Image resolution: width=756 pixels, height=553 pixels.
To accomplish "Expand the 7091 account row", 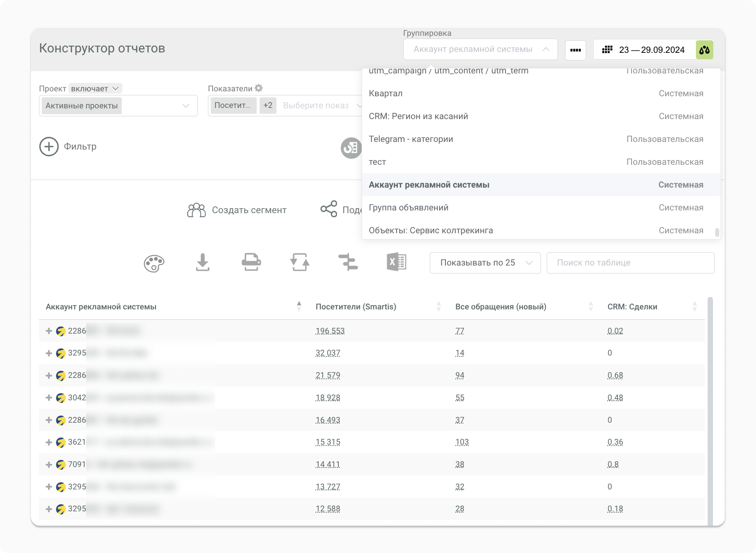I will tap(49, 465).
